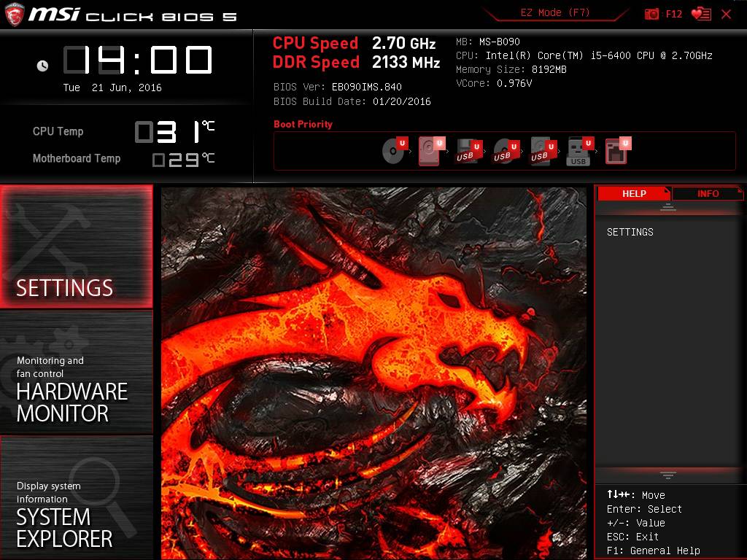The height and width of the screenshot is (560, 747).
Task: Close the BIOS with the X icon
Action: coord(726,15)
